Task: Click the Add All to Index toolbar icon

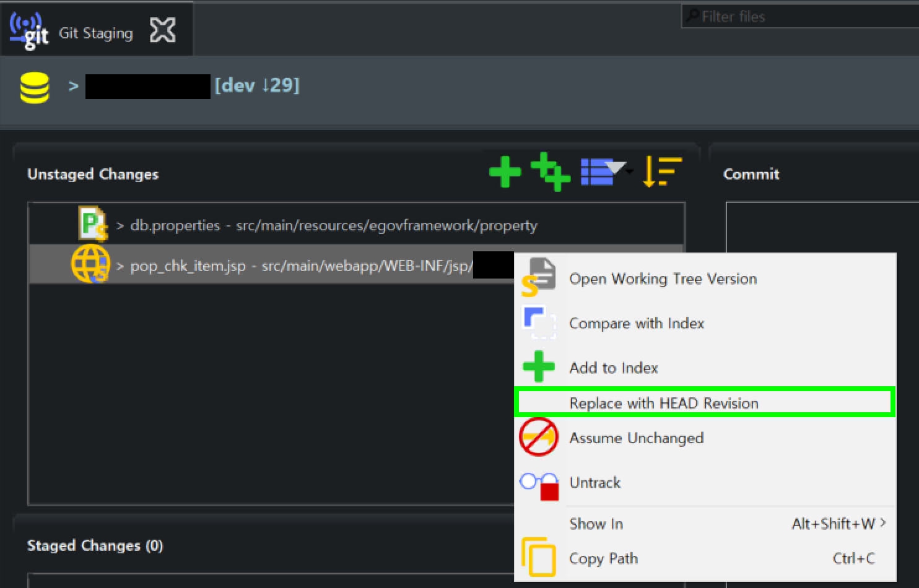Action: (551, 172)
